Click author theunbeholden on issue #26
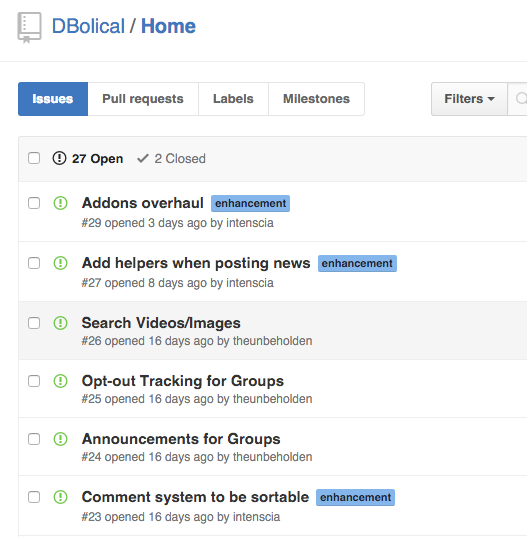 point(273,341)
